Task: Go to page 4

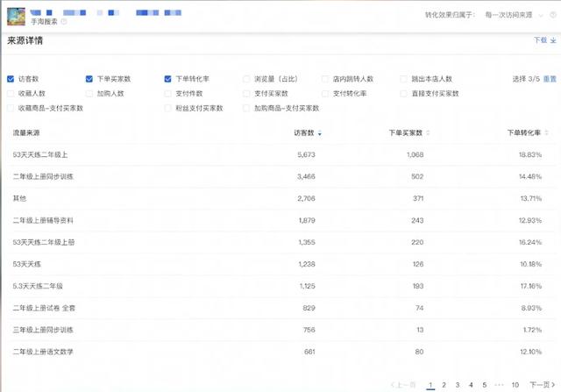Action: [x=471, y=385]
